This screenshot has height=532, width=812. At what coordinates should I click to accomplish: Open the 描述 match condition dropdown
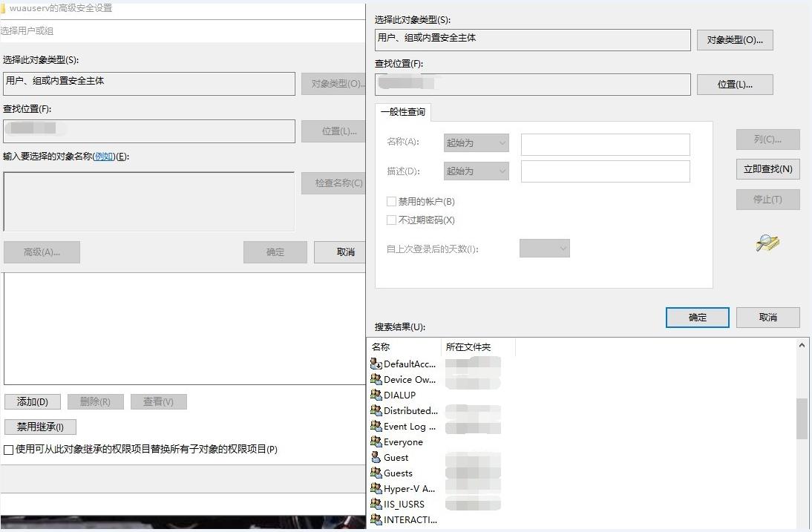coord(476,171)
